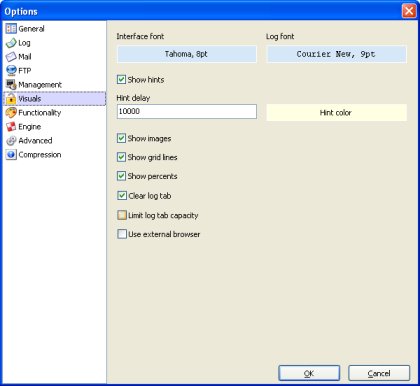Choose the FTP globe icon
Image resolution: width=420 pixels, height=386 pixels.
click(11, 71)
